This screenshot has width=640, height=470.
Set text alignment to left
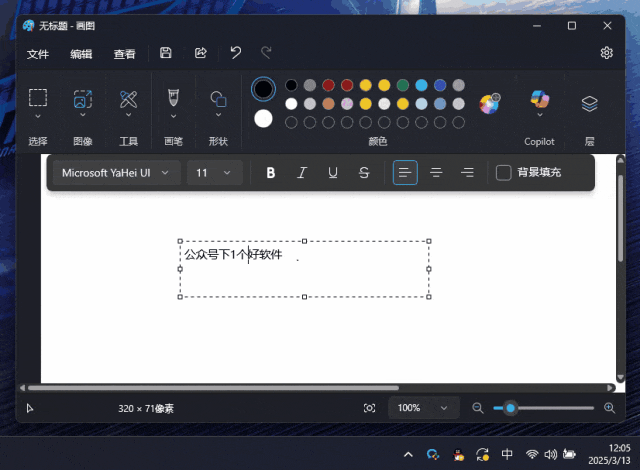click(405, 173)
